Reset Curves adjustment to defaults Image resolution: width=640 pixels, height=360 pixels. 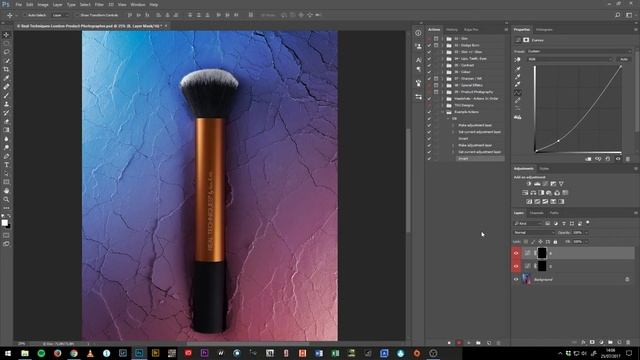click(x=608, y=159)
